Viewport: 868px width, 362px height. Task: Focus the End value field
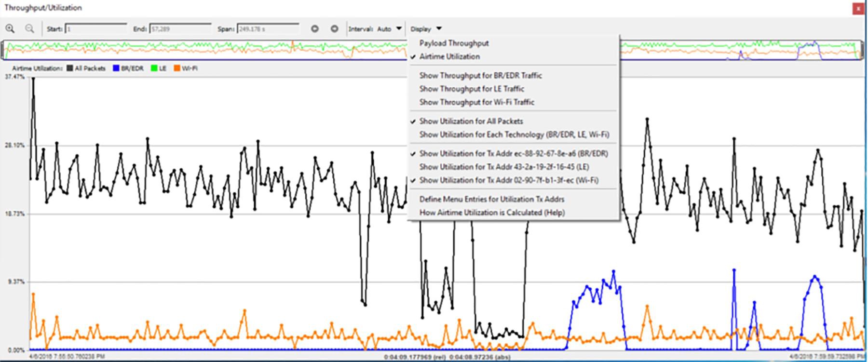pos(180,29)
